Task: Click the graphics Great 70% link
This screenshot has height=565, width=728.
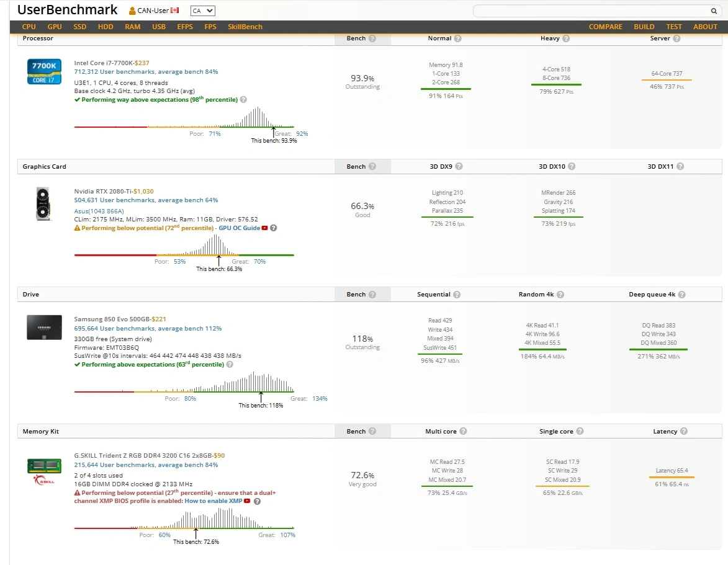Action: [x=259, y=262]
